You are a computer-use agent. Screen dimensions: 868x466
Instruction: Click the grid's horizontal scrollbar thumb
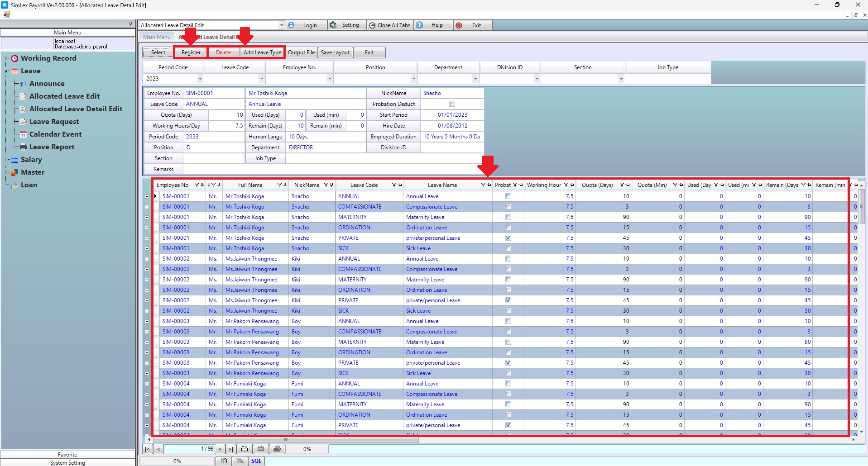coord(285,439)
